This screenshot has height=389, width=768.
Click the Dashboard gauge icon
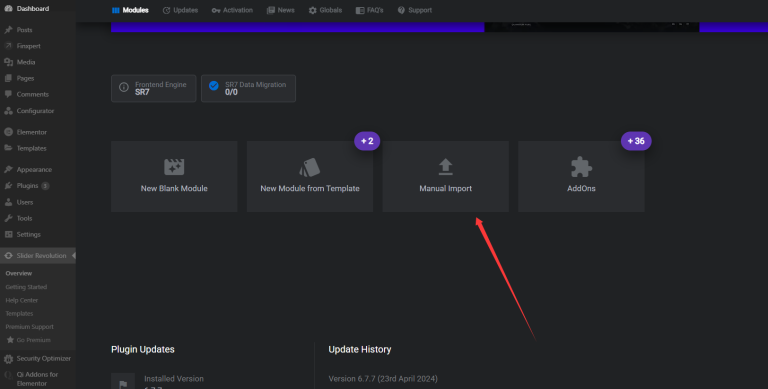pos(8,9)
